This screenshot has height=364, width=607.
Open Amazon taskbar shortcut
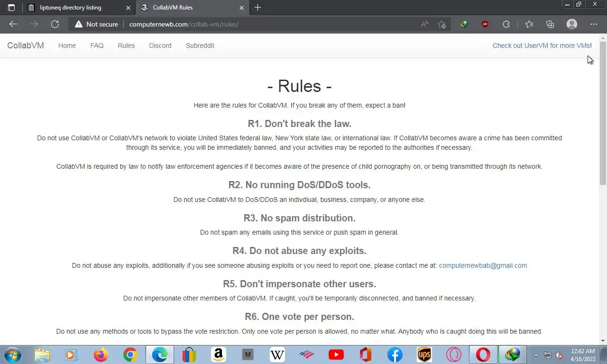[218, 355]
